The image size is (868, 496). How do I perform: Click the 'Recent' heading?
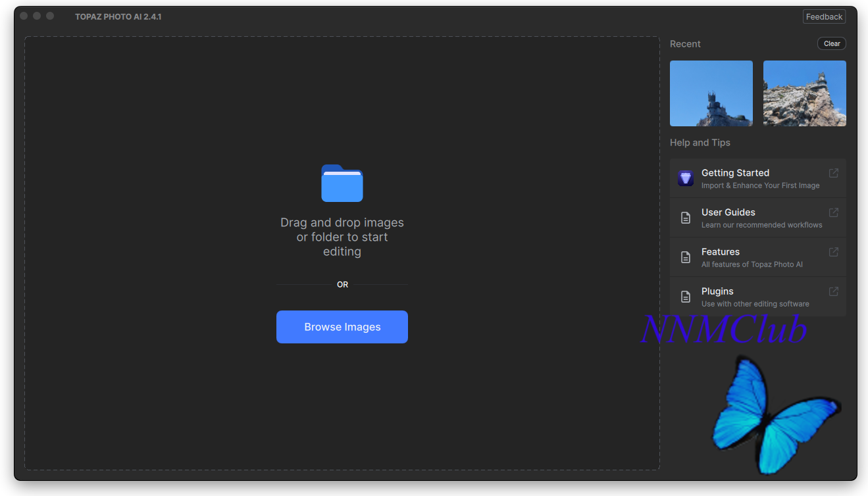(x=685, y=44)
